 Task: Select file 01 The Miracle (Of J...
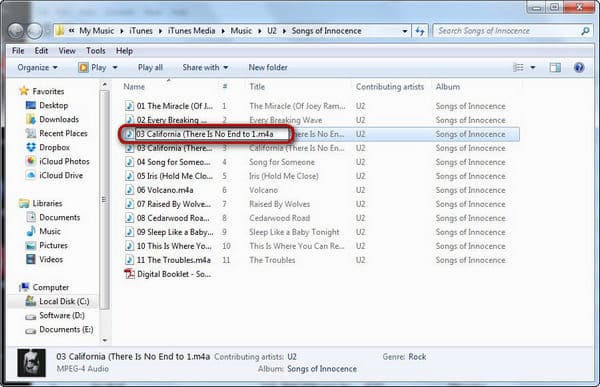point(175,106)
